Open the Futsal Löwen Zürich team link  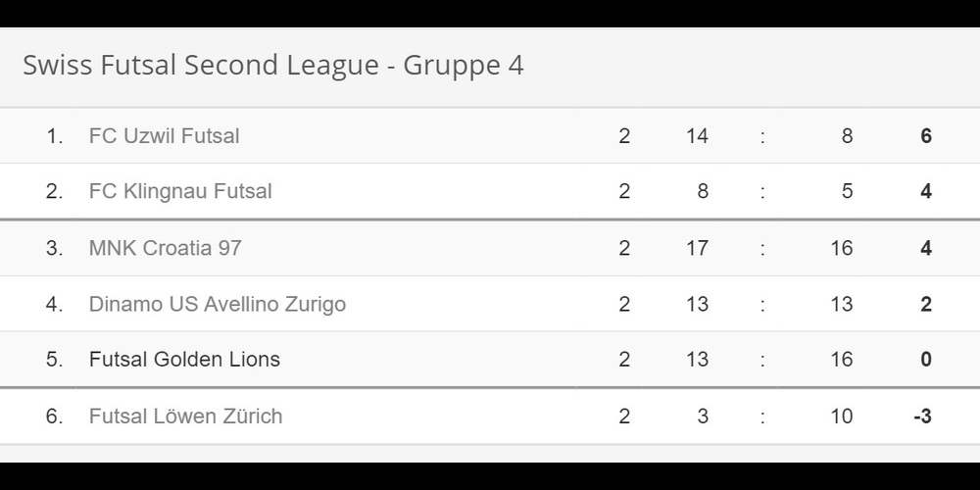(185, 416)
